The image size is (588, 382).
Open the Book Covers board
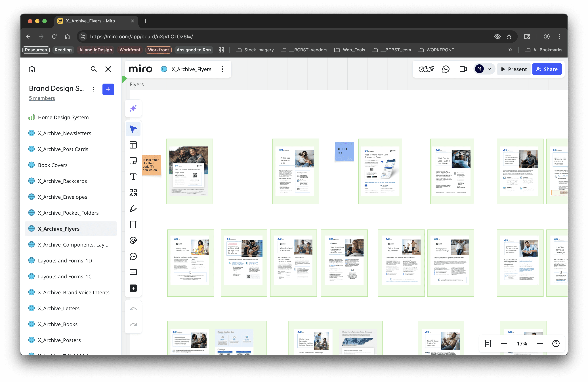(x=53, y=165)
